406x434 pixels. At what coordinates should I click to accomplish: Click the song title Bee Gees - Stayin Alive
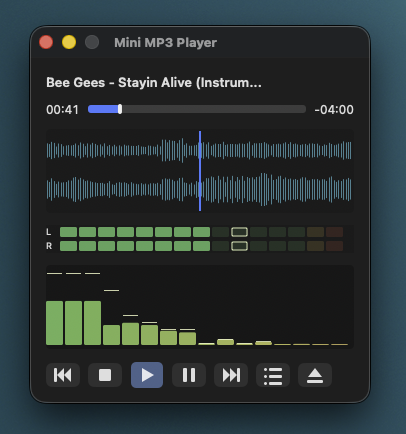pyautogui.click(x=154, y=83)
